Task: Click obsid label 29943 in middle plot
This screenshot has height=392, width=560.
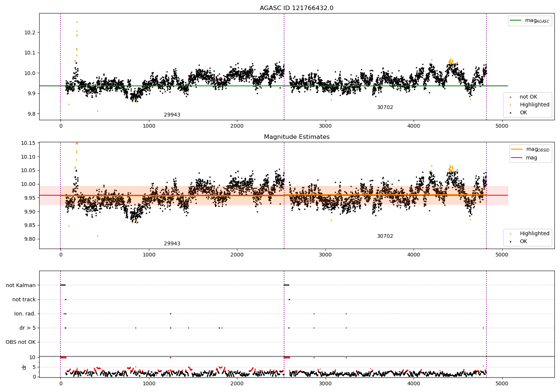Action: [x=172, y=244]
